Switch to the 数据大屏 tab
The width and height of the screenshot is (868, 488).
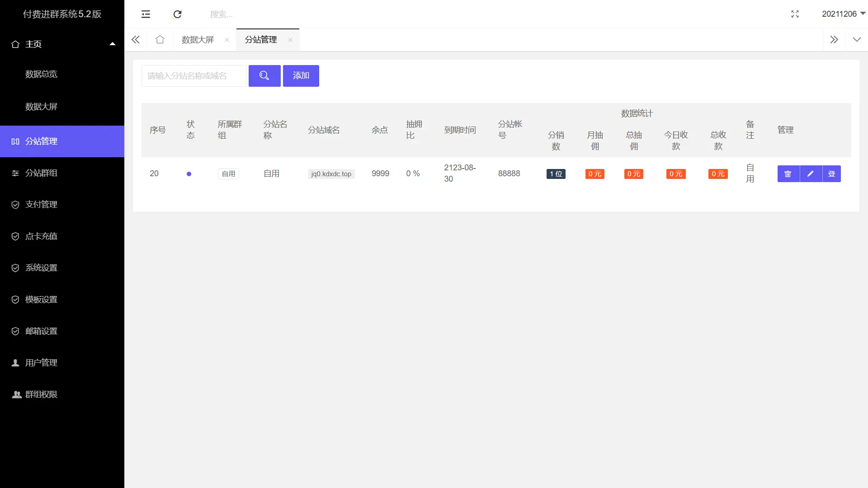pyautogui.click(x=198, y=40)
